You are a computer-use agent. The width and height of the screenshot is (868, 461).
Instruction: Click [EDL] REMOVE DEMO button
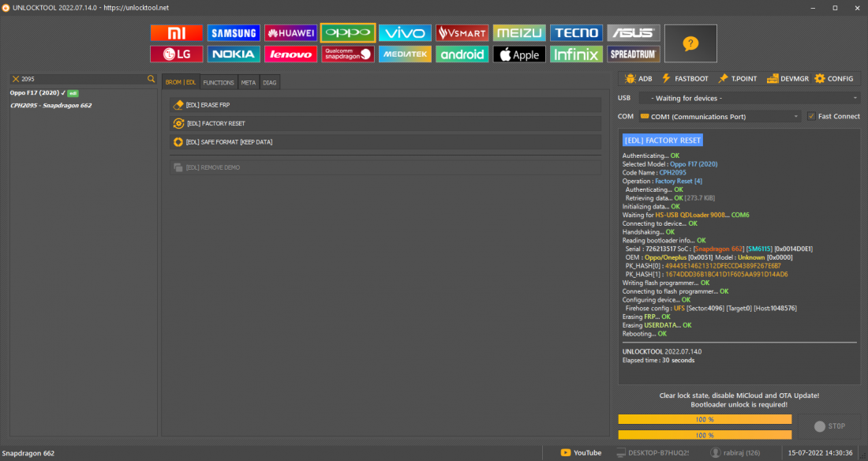(385, 167)
